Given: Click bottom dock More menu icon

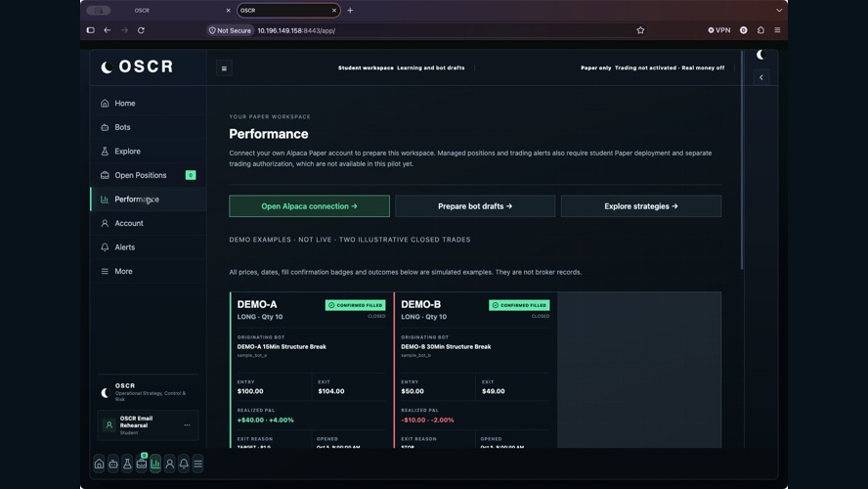Looking at the screenshot, I should 197,465.
